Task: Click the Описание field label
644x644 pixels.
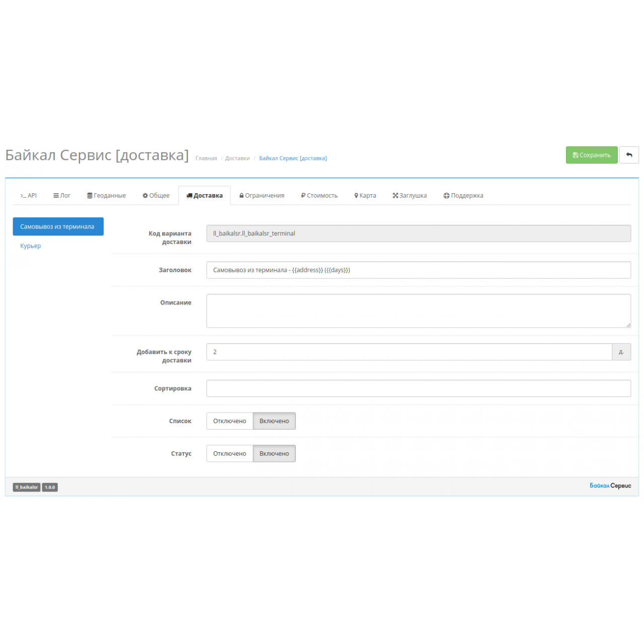Action: click(x=176, y=302)
